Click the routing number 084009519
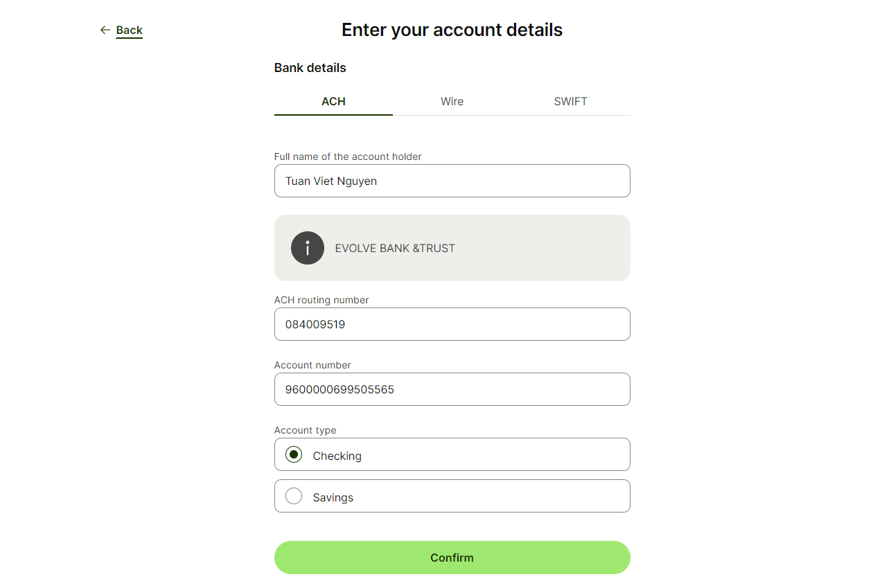Viewport: 882px width, 588px height. (x=315, y=324)
